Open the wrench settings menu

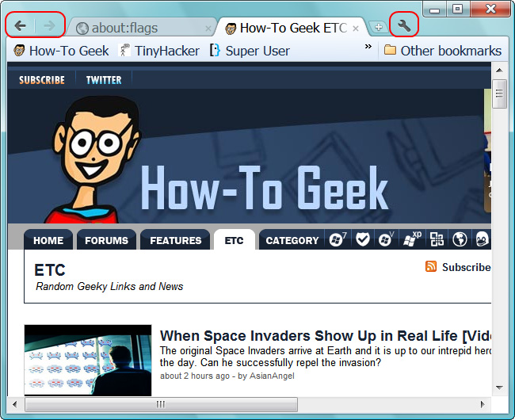404,25
